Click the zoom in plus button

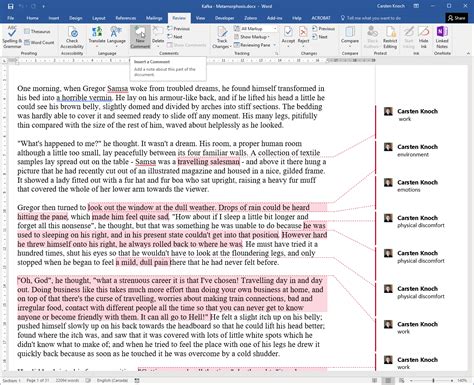452,380
